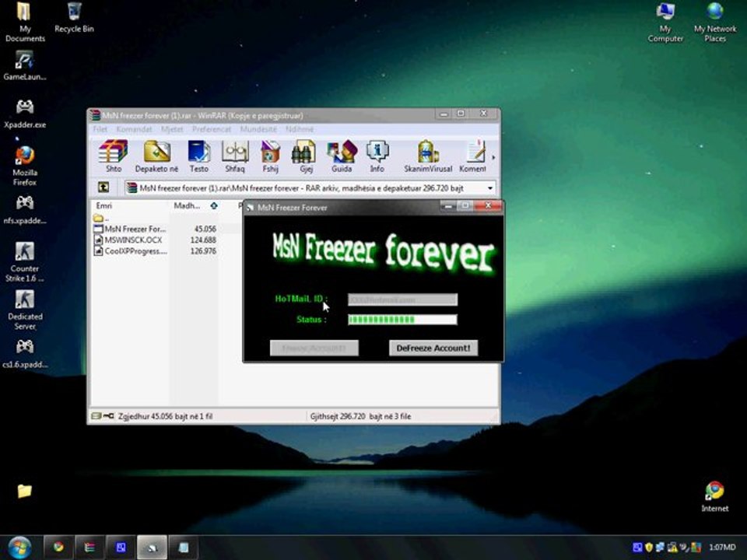747x560 pixels.
Task: Open the Filet menu
Action: [100, 129]
